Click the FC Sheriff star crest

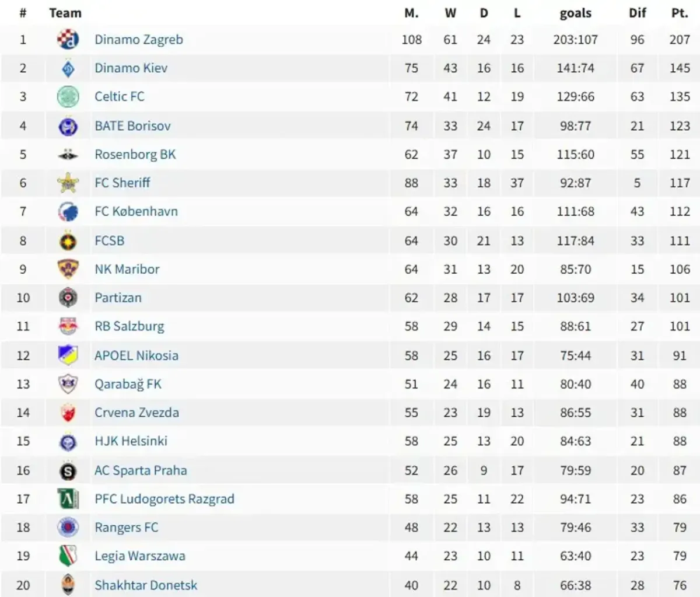pyautogui.click(x=68, y=183)
